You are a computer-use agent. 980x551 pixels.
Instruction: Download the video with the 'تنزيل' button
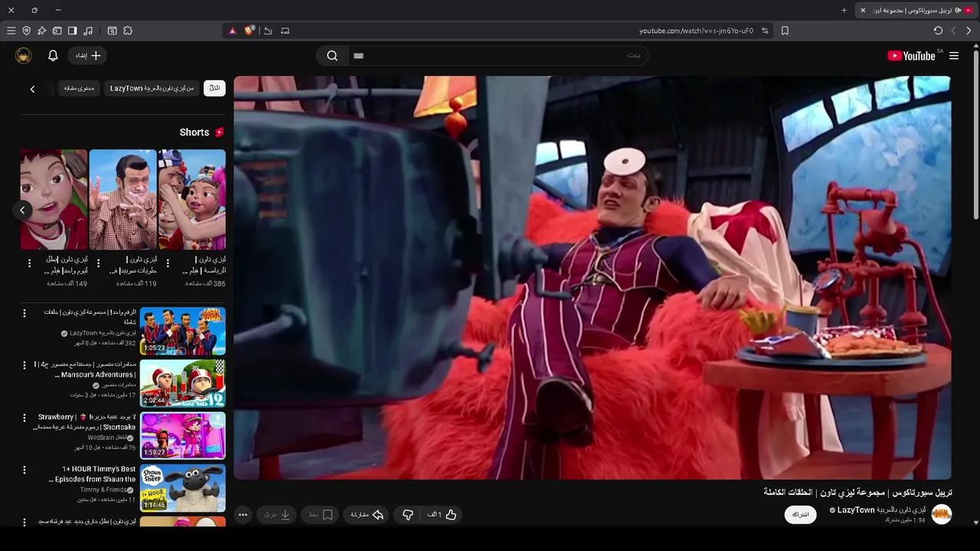click(278, 515)
